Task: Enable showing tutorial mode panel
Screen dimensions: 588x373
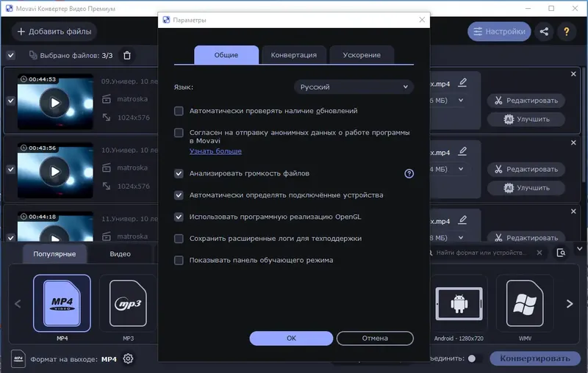Action: click(x=179, y=260)
